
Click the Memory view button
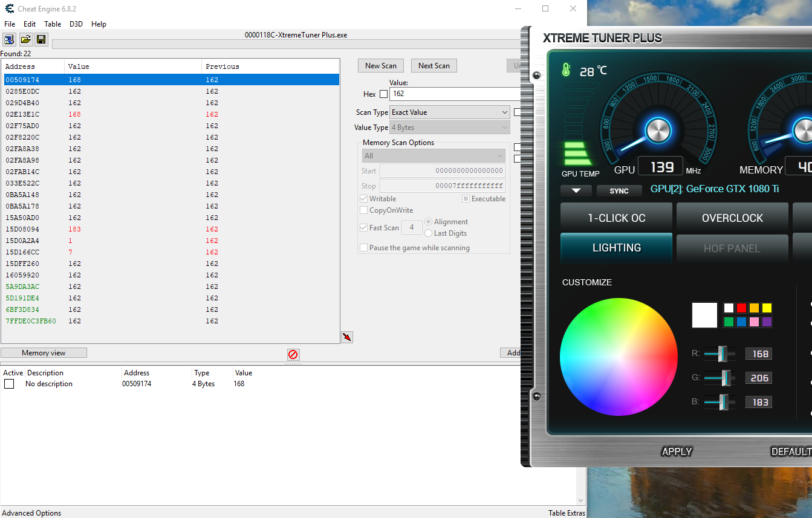(x=44, y=353)
